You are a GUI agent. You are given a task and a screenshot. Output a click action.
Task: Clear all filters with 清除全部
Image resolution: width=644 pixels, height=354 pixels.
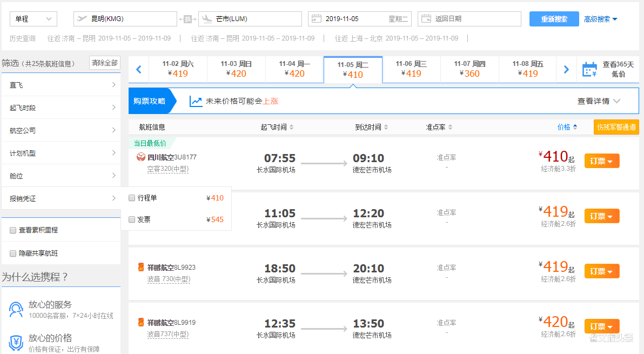tap(104, 63)
